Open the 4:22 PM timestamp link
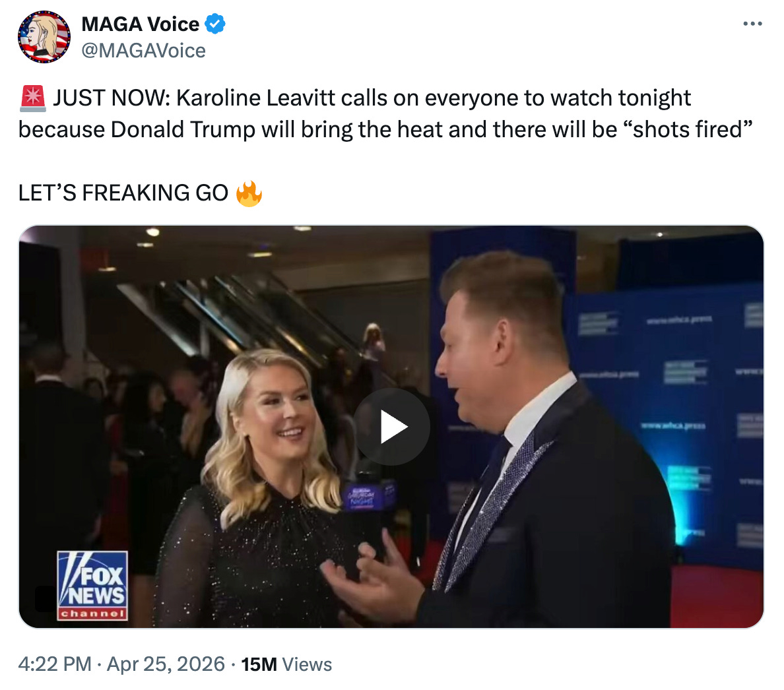This screenshot has width=784, height=690. (55, 664)
